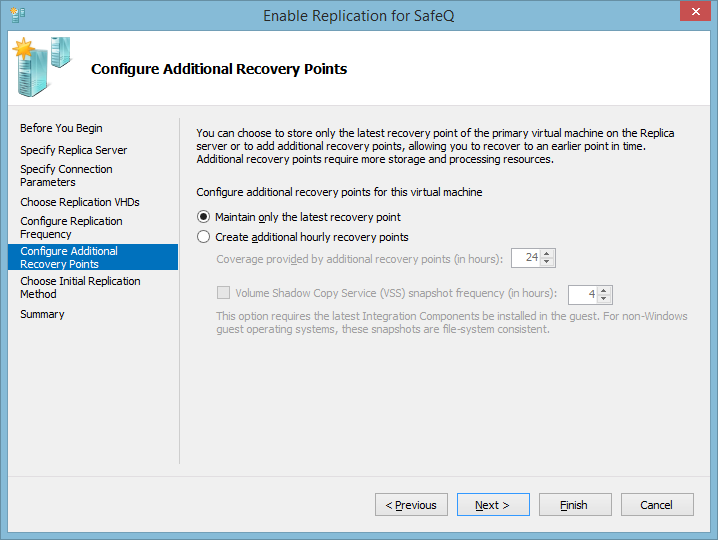Click the coverage hours input field
The width and height of the screenshot is (718, 540).
(x=526, y=258)
